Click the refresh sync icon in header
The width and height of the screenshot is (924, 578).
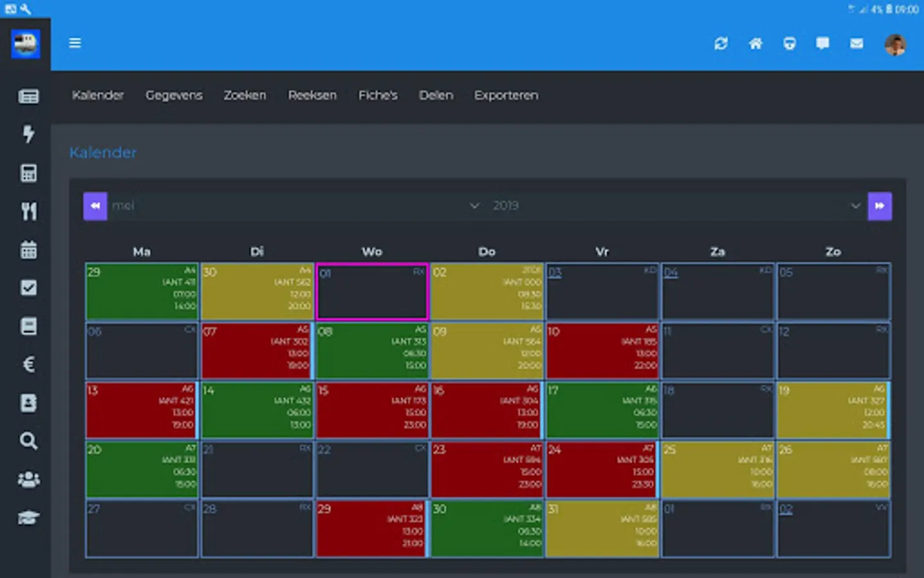tap(721, 44)
